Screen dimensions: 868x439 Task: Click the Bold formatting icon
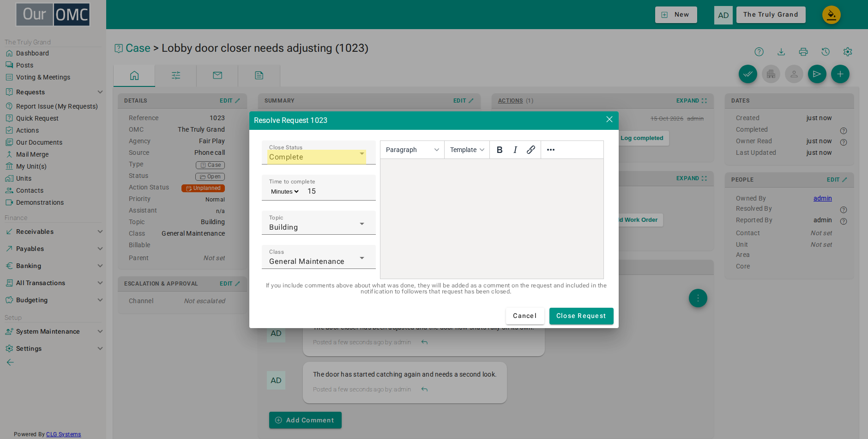coord(500,150)
